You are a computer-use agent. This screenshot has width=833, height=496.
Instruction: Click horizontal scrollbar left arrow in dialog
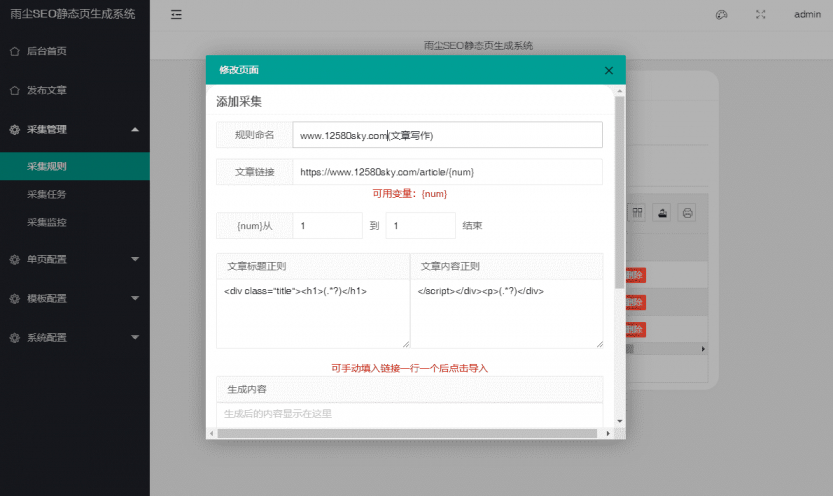[211, 433]
